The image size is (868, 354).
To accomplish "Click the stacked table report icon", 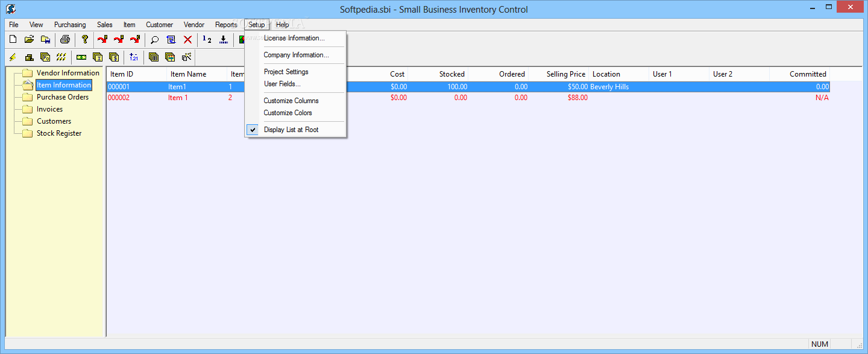I will (154, 57).
